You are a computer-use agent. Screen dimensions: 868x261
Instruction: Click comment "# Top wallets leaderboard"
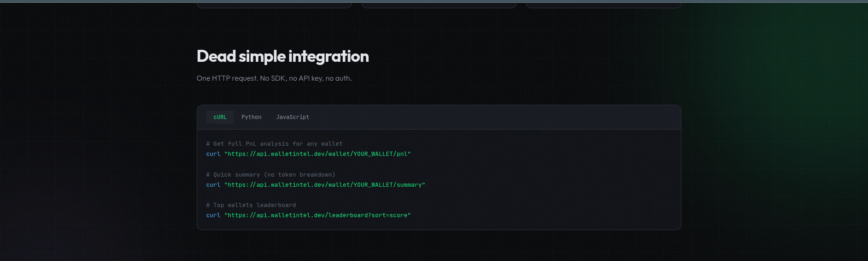click(251, 205)
